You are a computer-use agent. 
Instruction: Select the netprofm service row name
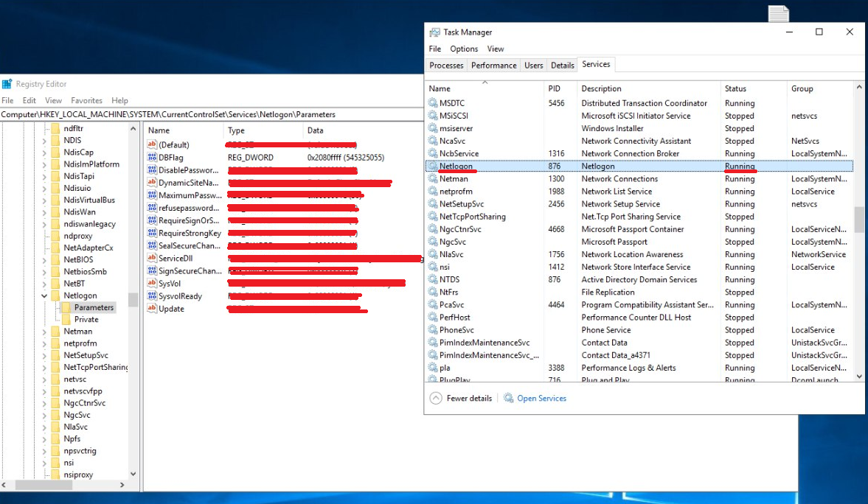pyautogui.click(x=456, y=192)
